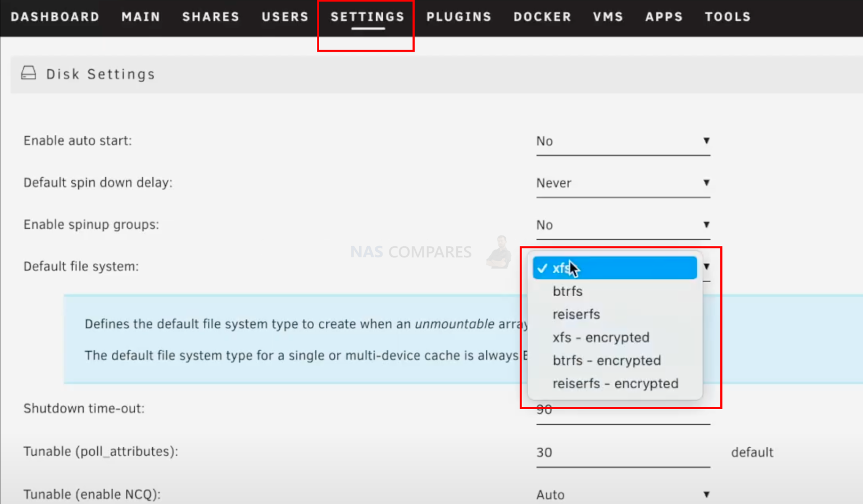
Task: Click the Disk Settings drive icon
Action: click(x=28, y=72)
